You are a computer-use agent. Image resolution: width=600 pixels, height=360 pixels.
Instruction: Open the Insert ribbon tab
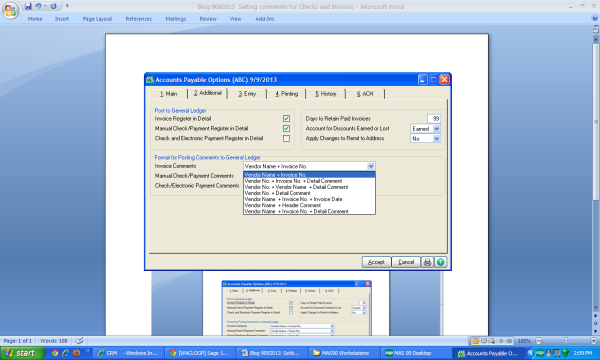tap(62, 19)
